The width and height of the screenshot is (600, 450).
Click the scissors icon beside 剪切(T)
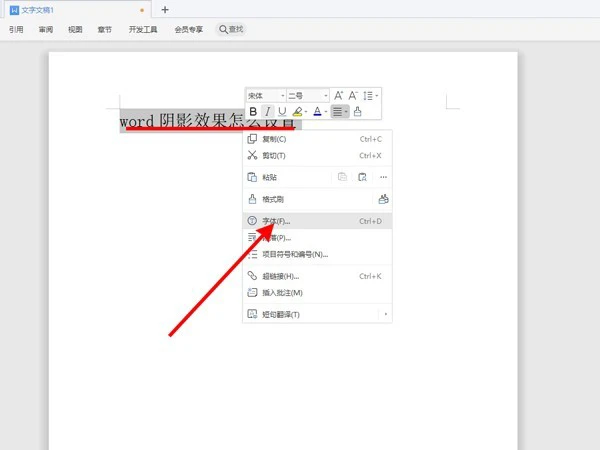coord(252,155)
